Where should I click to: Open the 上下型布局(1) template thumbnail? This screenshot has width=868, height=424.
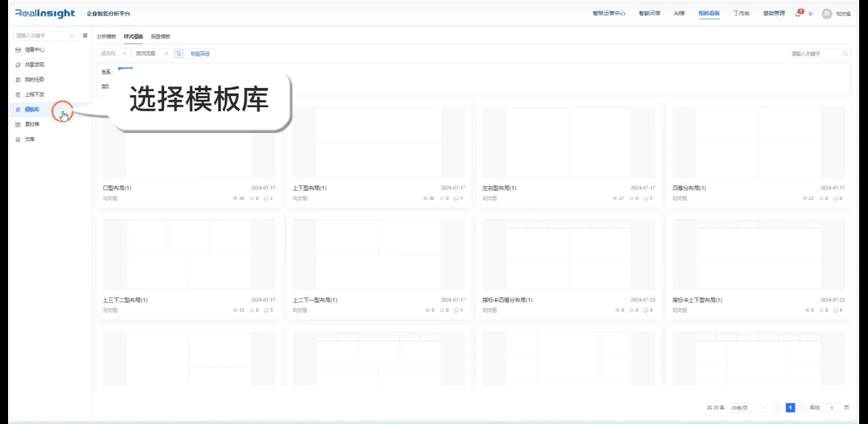click(378, 142)
